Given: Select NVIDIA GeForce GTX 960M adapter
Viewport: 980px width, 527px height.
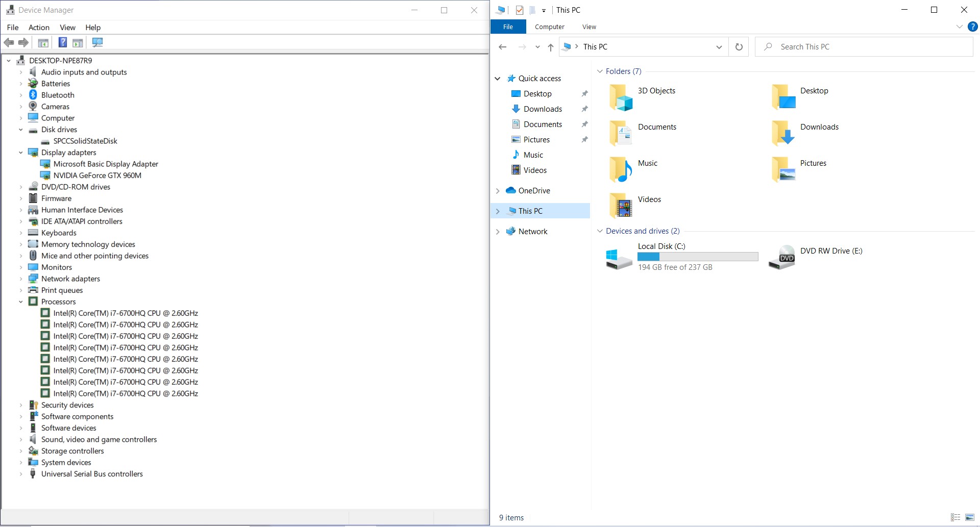Looking at the screenshot, I should [x=97, y=175].
